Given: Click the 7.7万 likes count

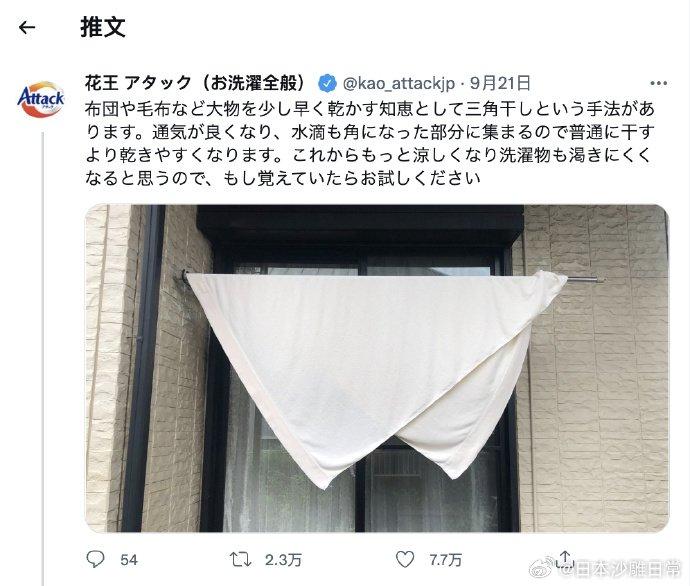Looking at the screenshot, I should point(446,560).
